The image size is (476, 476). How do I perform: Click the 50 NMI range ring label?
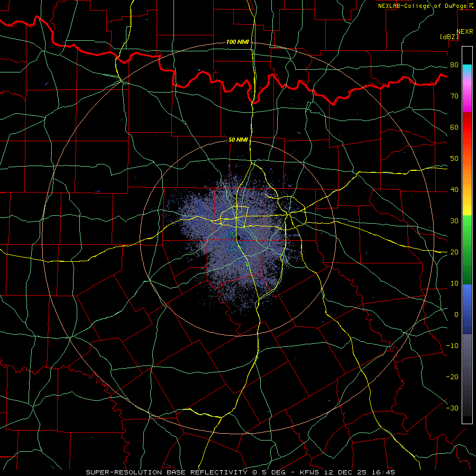[x=238, y=140]
